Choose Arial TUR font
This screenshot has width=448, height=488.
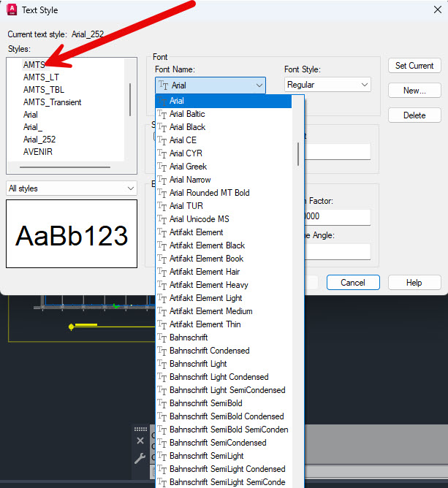(x=224, y=206)
